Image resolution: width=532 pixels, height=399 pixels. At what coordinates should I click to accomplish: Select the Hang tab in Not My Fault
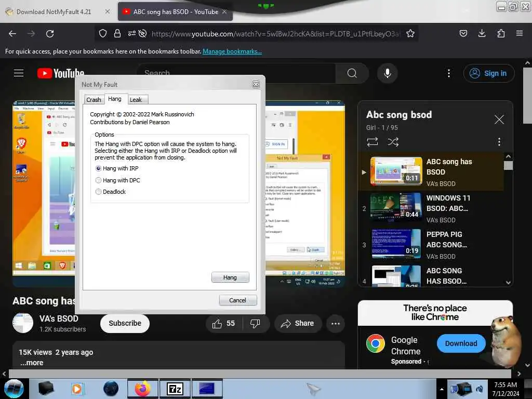point(115,99)
